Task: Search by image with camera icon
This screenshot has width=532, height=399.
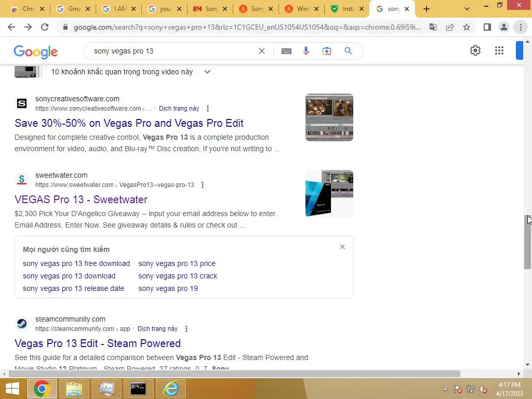Action: (x=326, y=51)
